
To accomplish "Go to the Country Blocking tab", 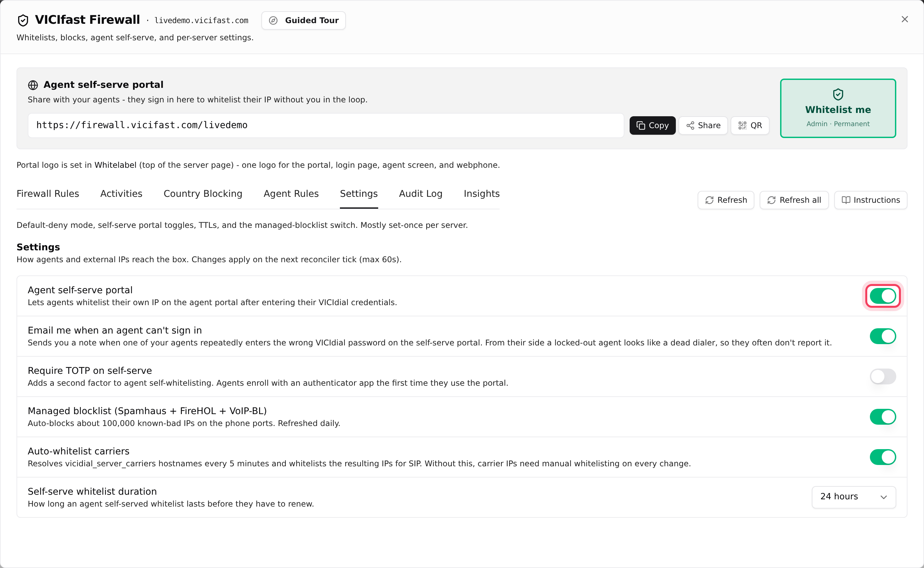I will (203, 194).
